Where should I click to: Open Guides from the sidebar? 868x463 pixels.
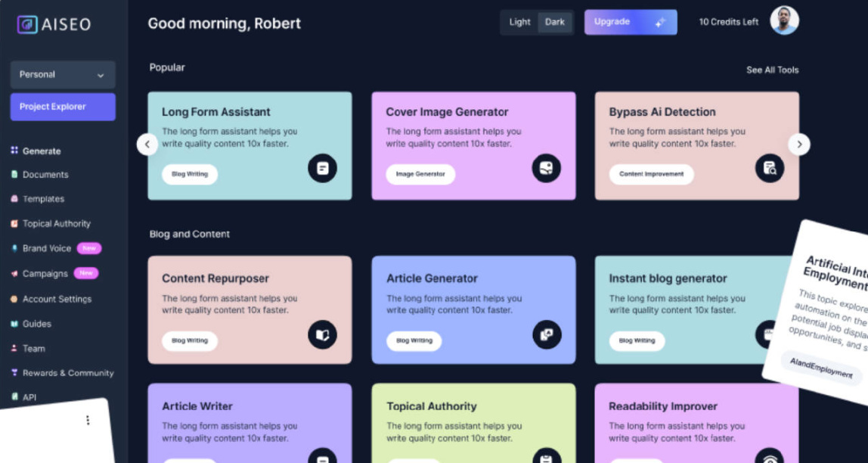(36, 324)
